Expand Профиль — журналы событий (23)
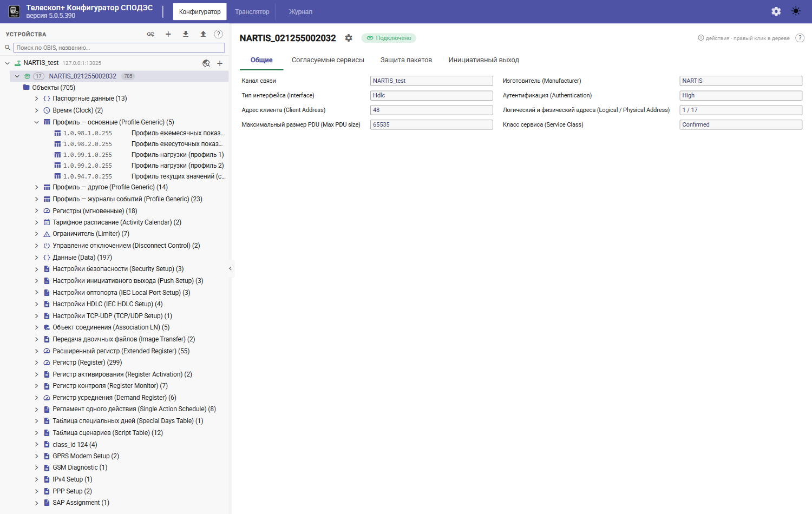The image size is (812, 514). point(37,199)
